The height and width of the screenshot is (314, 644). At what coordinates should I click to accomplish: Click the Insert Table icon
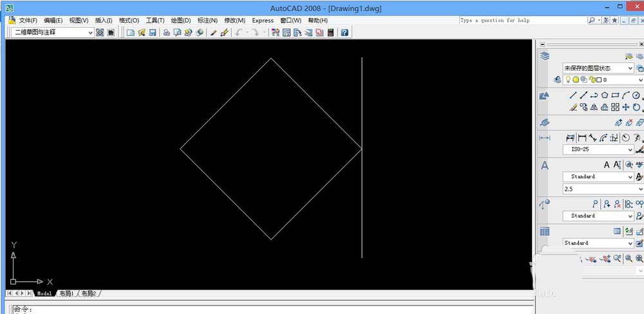[618, 232]
